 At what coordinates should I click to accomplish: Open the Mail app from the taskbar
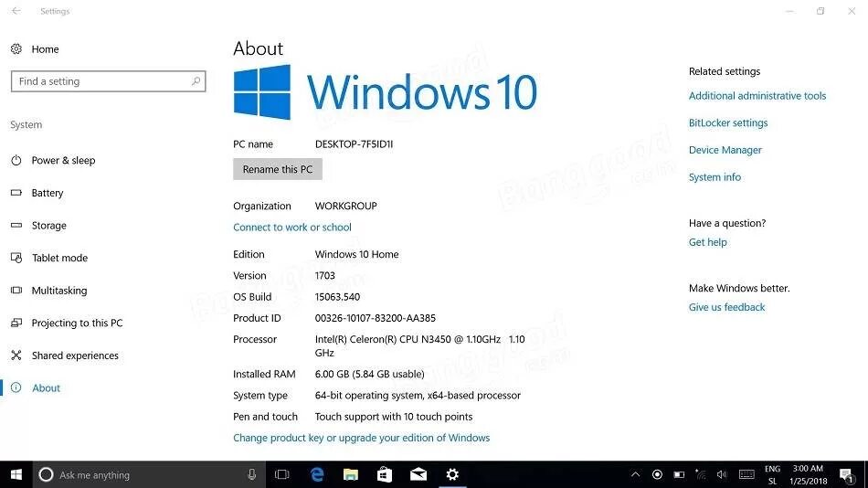[x=418, y=474]
